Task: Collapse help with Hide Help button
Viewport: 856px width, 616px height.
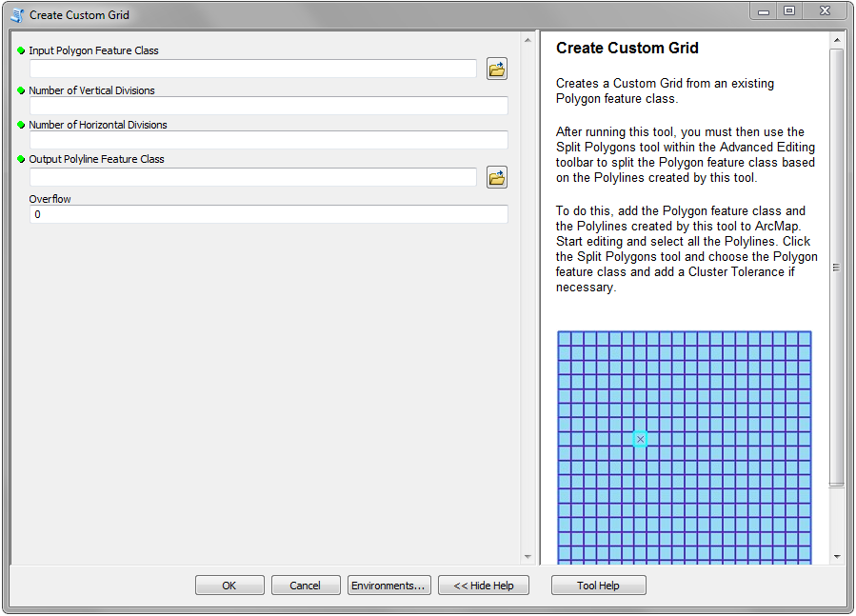Action: [x=484, y=586]
